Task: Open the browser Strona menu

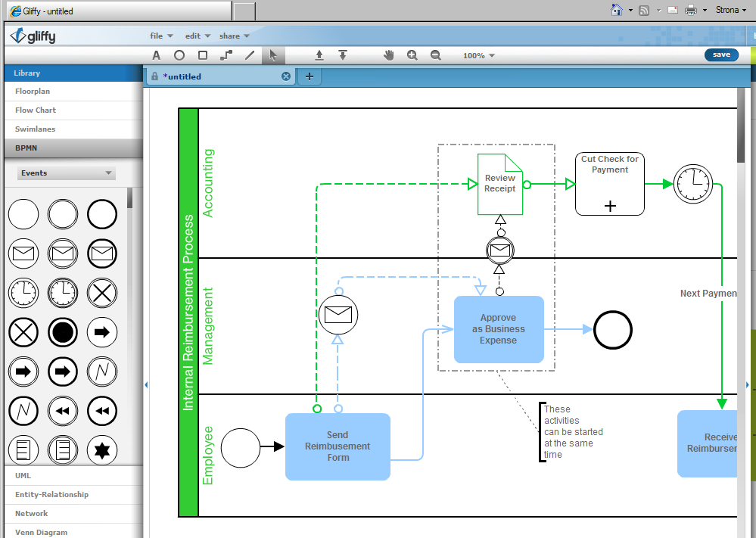Action: pos(730,10)
